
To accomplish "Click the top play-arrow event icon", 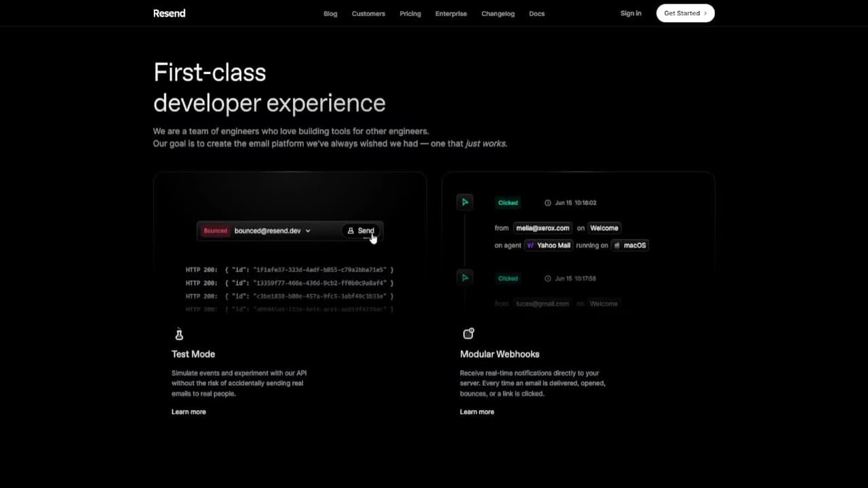I will coord(465,202).
